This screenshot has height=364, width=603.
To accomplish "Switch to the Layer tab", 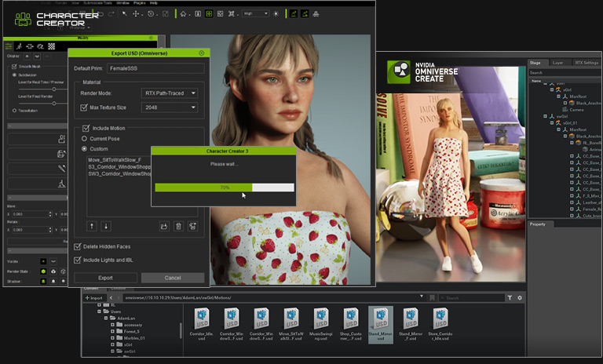I will (x=557, y=62).
